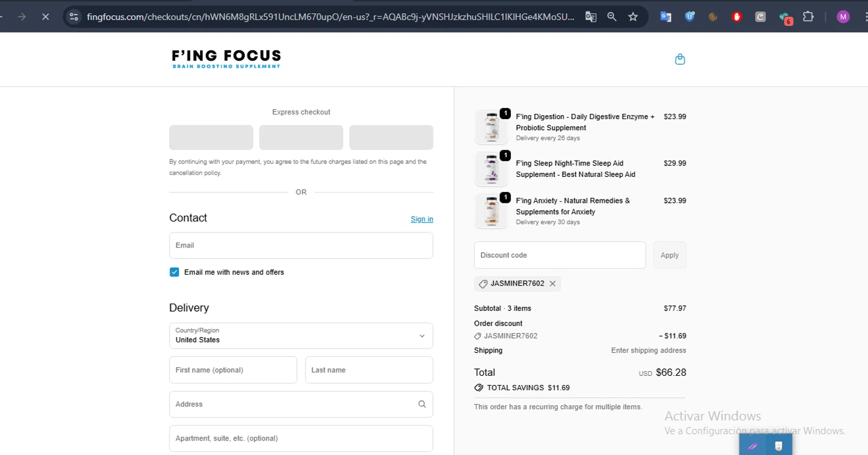The height and width of the screenshot is (455, 868).
Task: Click the translate page icon
Action: 590,17
